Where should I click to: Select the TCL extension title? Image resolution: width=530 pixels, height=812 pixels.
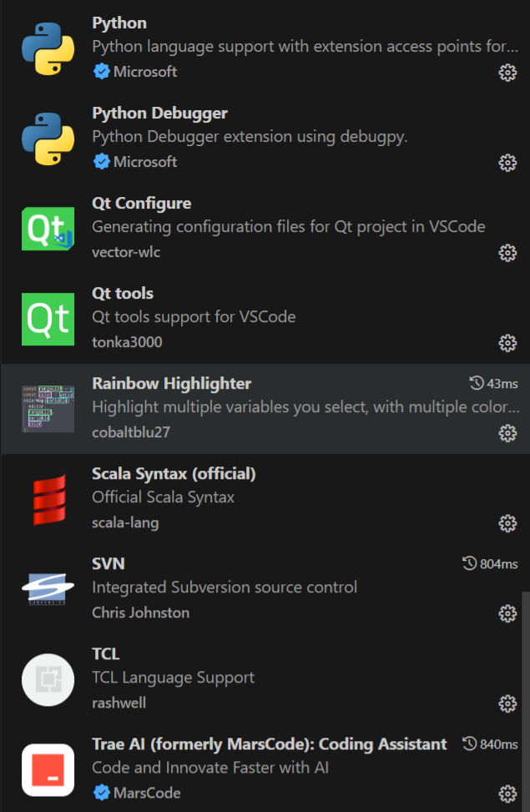click(106, 654)
